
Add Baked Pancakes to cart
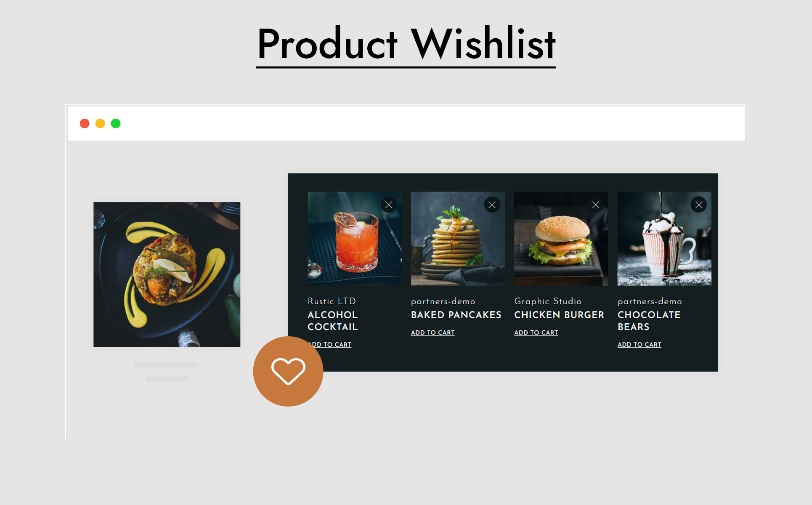click(433, 332)
